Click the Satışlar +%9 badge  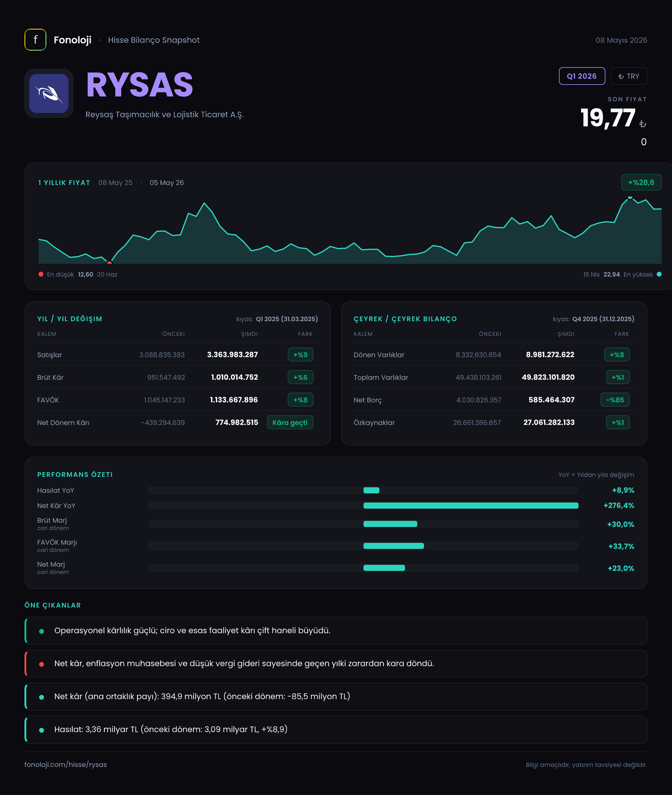300,354
